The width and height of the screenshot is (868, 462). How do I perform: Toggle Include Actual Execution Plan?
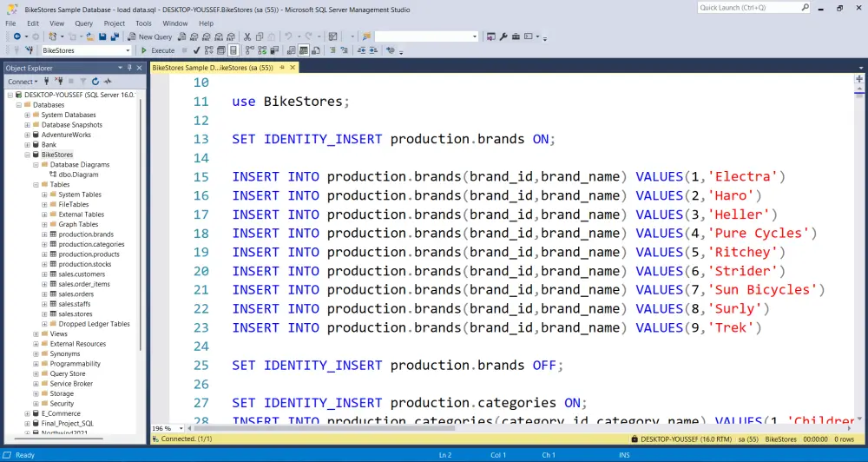tap(250, 50)
